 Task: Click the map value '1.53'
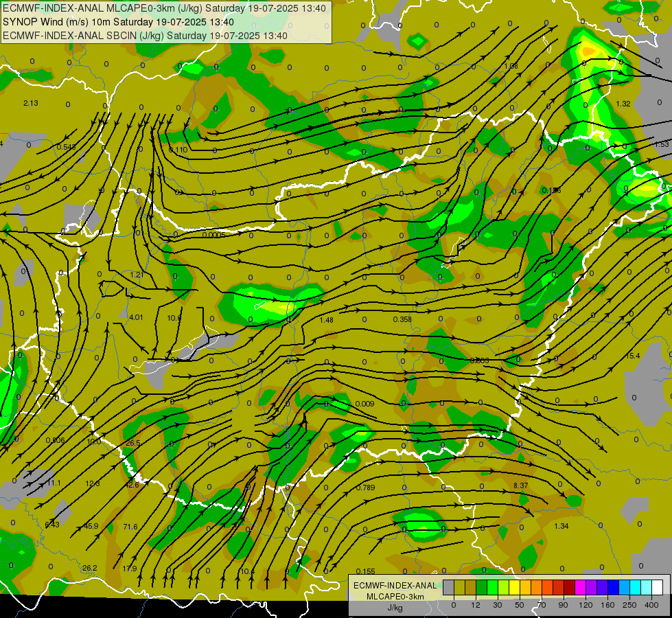662,144
